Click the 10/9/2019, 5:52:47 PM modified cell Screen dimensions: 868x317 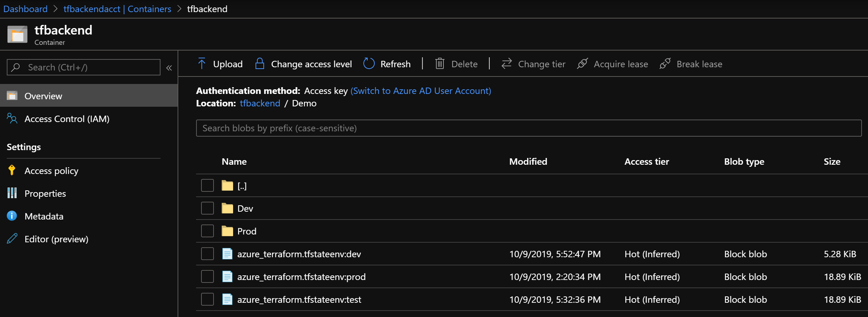[555, 254]
